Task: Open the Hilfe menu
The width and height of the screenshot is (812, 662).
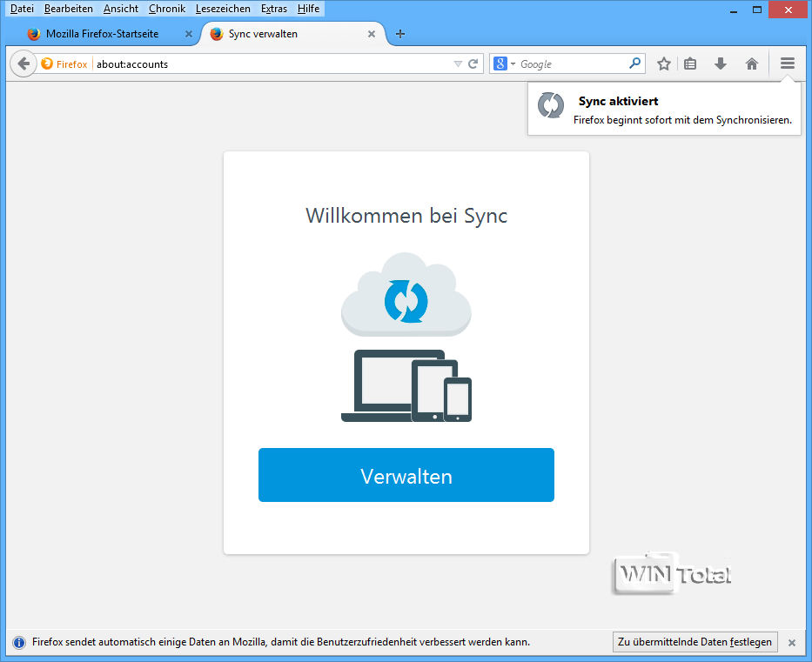Action: coord(308,9)
